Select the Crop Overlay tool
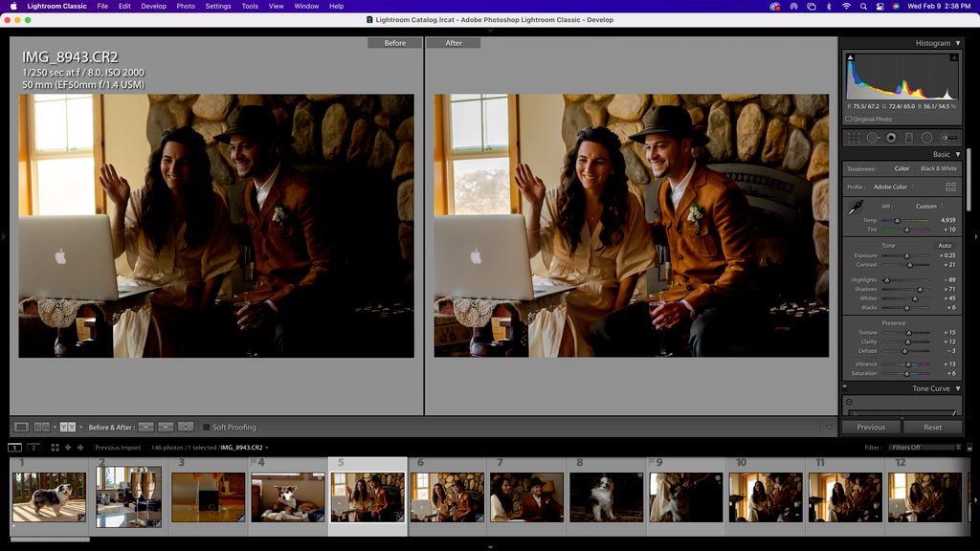 (854, 138)
